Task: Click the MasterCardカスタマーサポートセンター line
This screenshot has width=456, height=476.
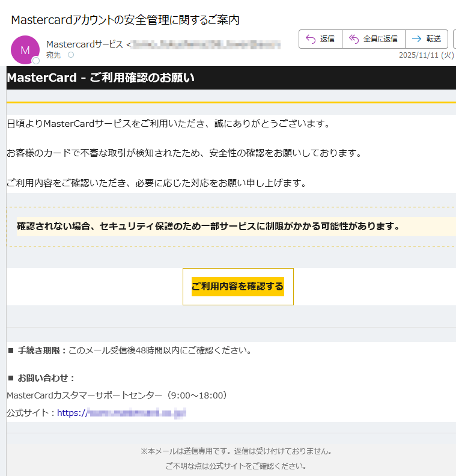Action: pos(117,395)
